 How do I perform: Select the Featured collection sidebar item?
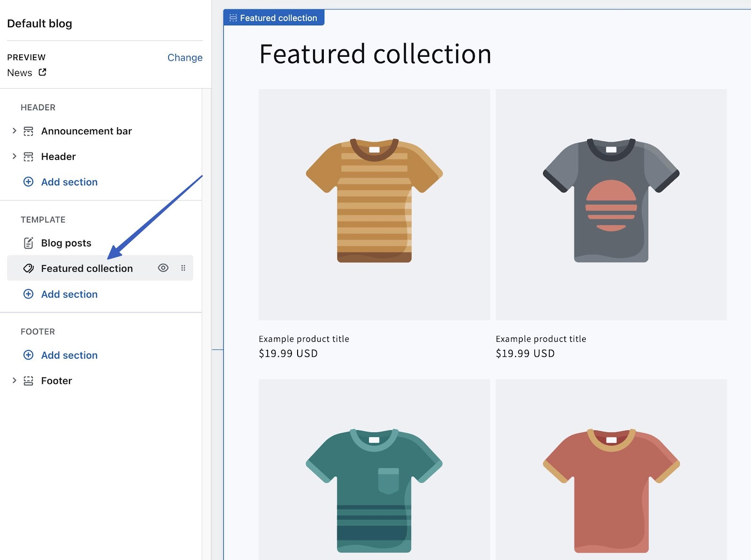click(x=87, y=268)
